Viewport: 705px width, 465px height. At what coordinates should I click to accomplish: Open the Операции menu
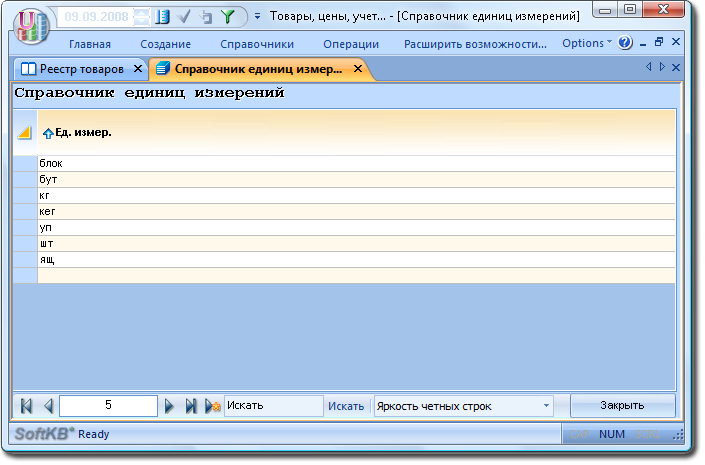tap(351, 44)
